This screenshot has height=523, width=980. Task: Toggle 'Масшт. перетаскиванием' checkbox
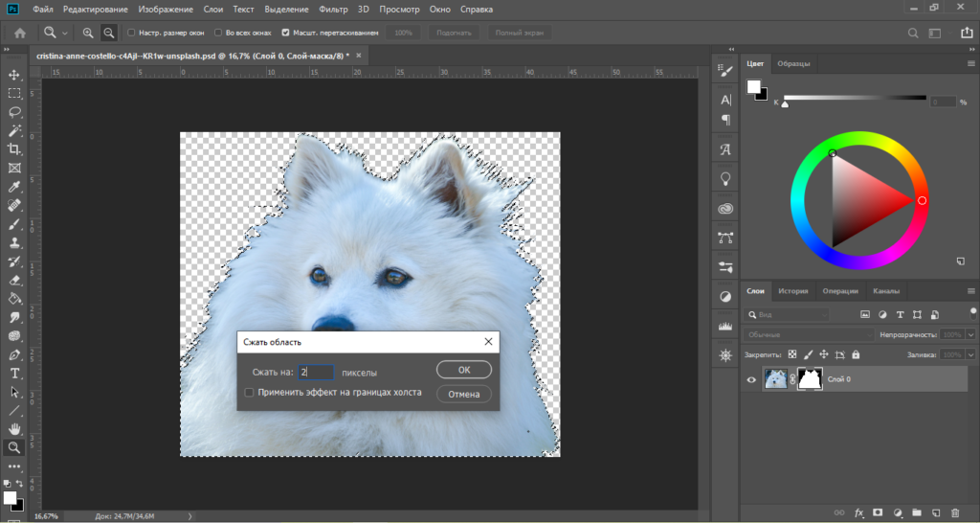point(286,33)
